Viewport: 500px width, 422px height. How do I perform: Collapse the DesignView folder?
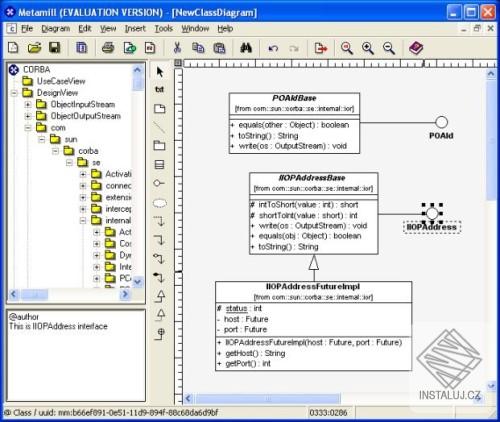(14, 93)
